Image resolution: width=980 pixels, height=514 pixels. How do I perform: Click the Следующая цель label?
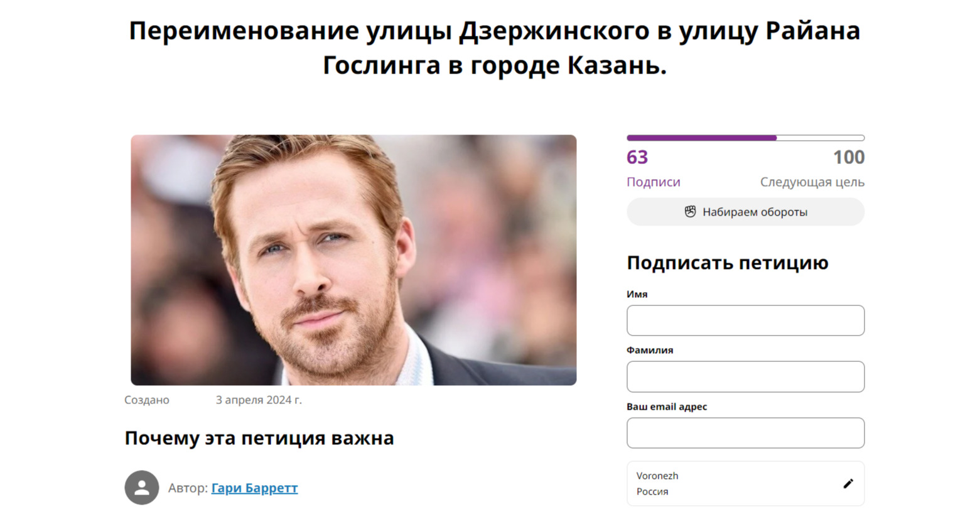(x=812, y=182)
